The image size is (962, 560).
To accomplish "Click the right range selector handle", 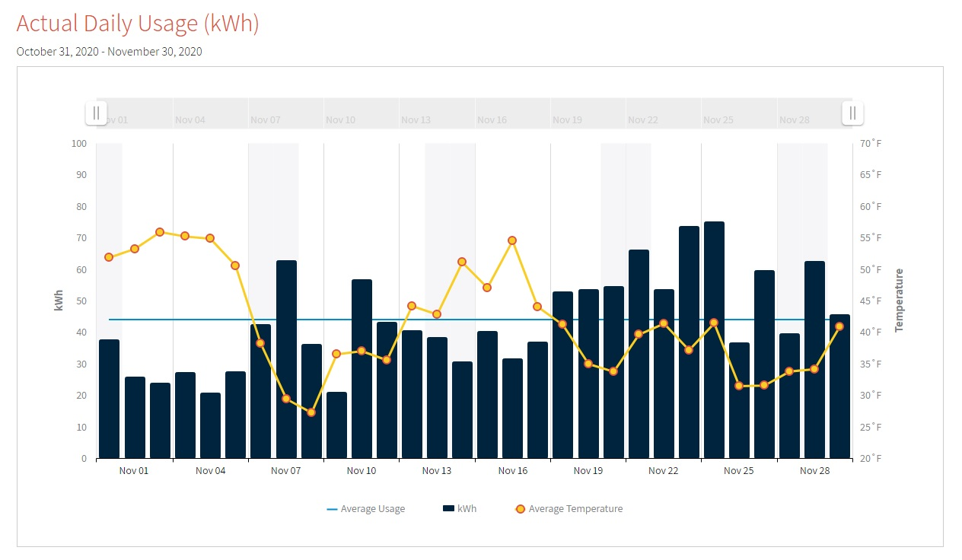I will point(852,113).
